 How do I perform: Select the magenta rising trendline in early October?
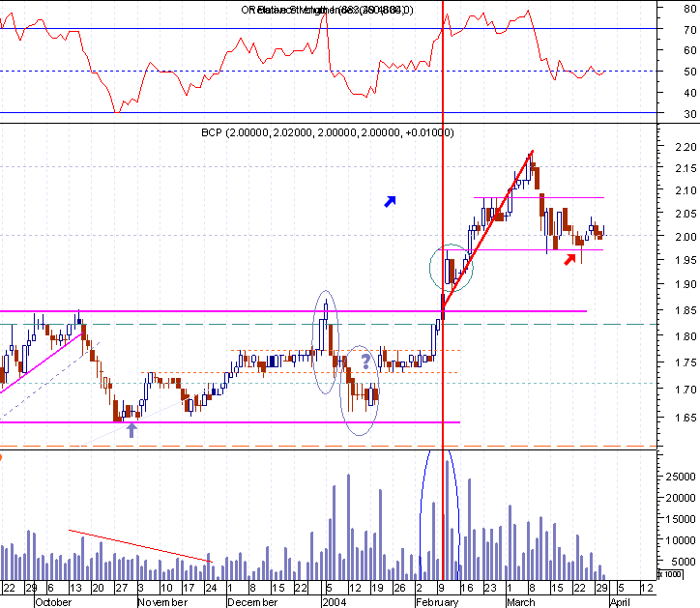pyautogui.click(x=42, y=362)
